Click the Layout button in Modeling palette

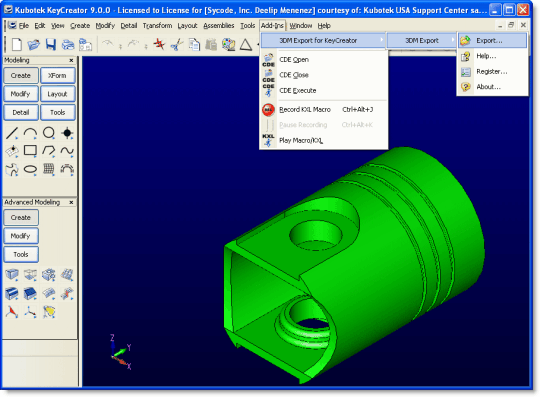click(x=58, y=94)
